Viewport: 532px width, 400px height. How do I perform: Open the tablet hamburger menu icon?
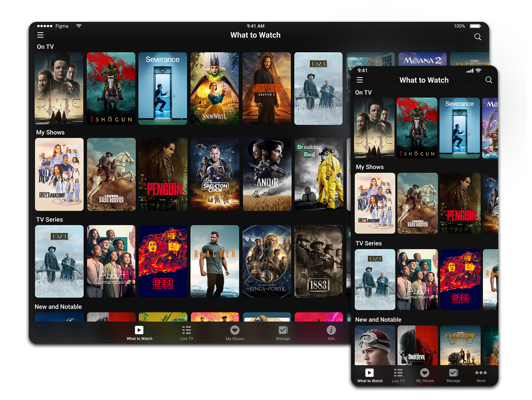(40, 35)
